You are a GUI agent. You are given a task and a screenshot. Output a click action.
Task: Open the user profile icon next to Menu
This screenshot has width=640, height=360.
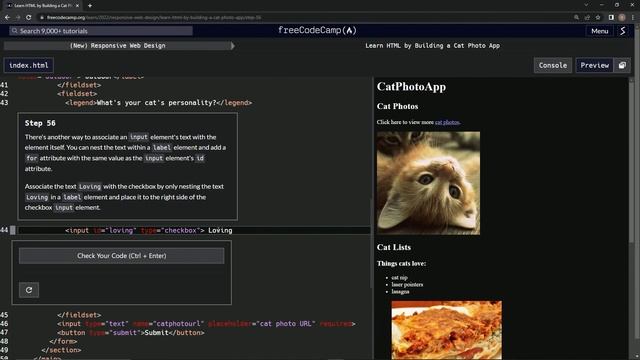622,31
